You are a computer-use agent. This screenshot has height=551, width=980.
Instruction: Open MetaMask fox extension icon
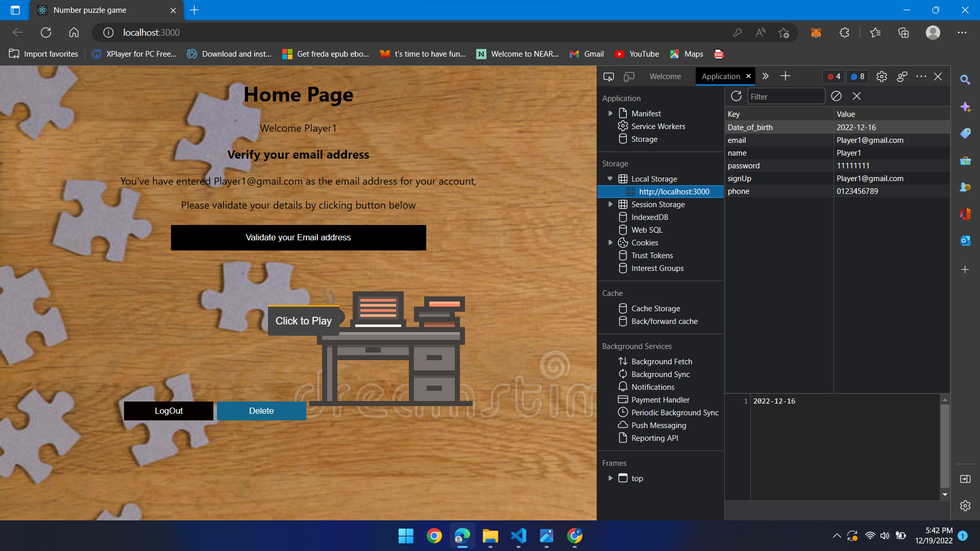coord(816,33)
